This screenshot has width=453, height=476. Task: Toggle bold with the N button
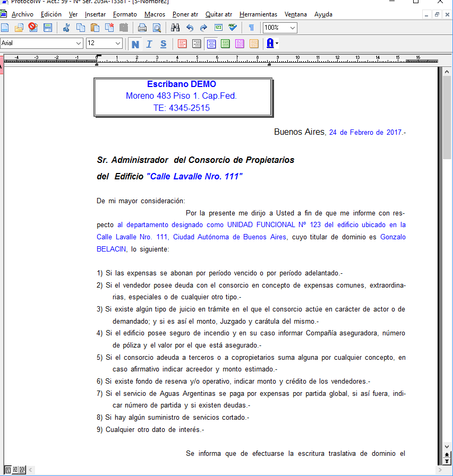click(135, 45)
